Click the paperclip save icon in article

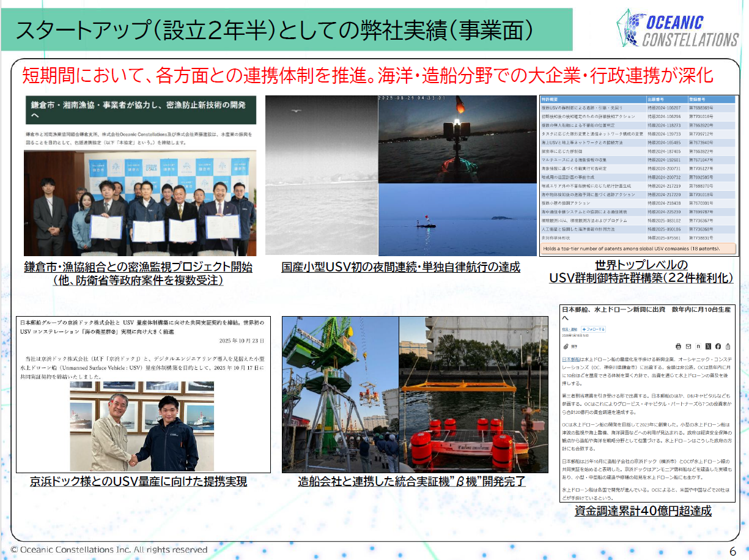[566, 347]
